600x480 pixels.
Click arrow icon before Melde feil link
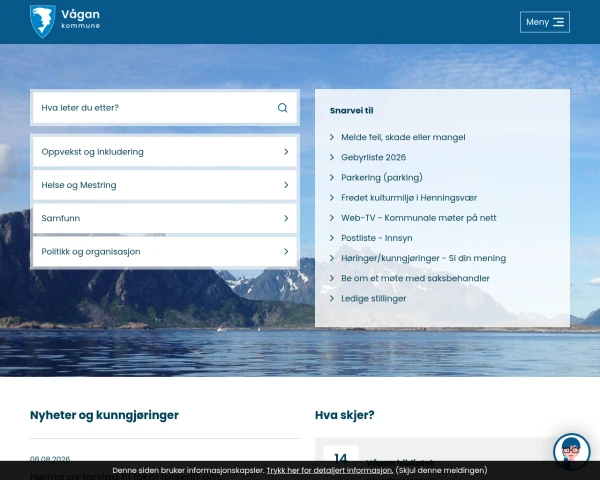pyautogui.click(x=332, y=137)
